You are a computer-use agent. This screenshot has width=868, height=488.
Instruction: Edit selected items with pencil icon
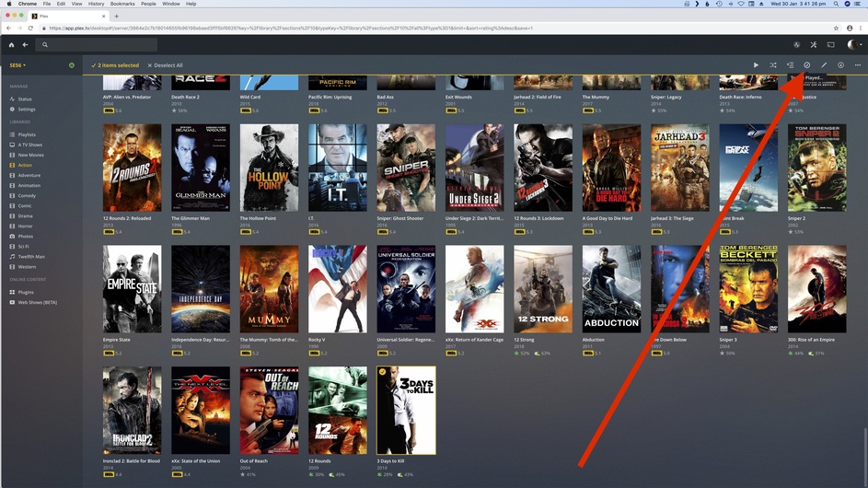click(x=824, y=64)
